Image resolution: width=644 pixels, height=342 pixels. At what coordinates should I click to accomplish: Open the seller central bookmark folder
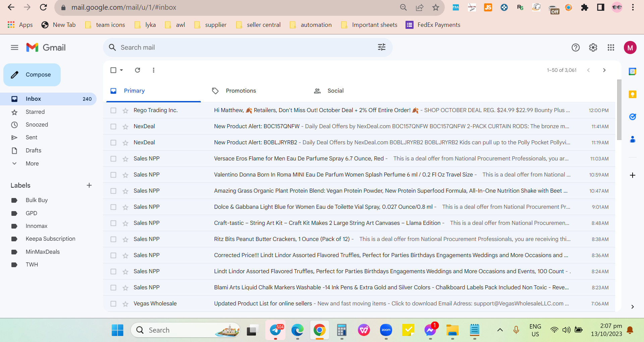coord(258,25)
